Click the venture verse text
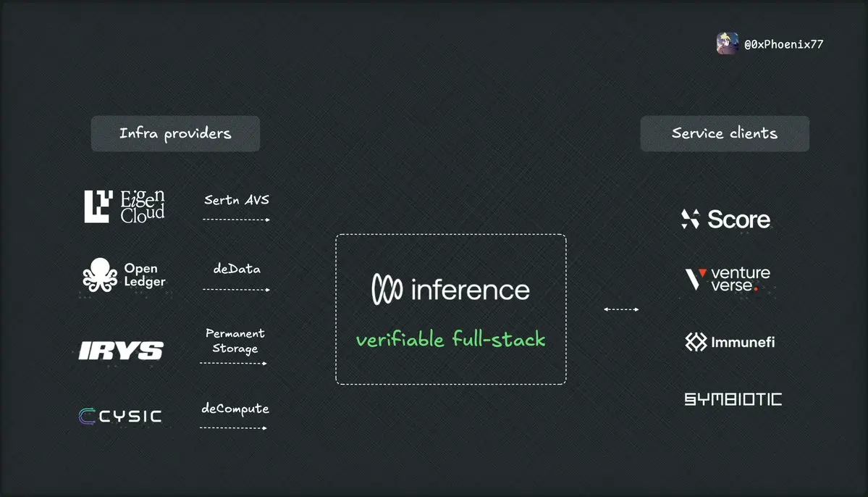The height and width of the screenshot is (497, 868). tap(740, 279)
